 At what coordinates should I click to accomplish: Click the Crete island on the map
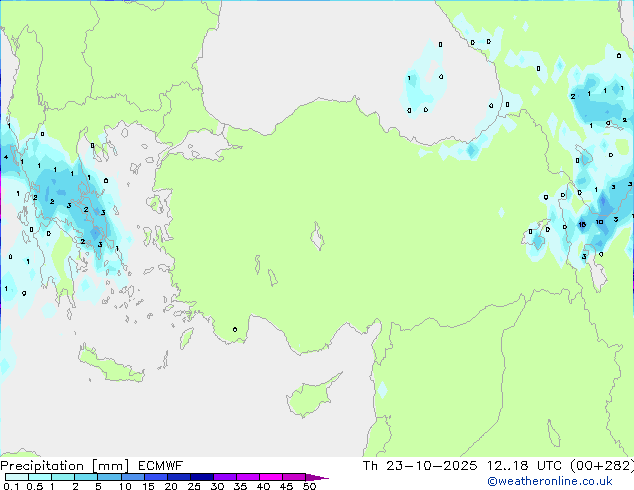(x=110, y=365)
